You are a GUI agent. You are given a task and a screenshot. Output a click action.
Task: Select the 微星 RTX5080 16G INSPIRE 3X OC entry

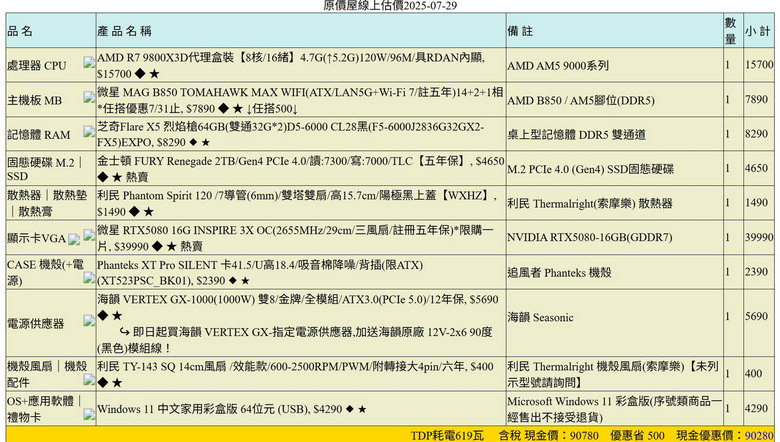(x=295, y=238)
